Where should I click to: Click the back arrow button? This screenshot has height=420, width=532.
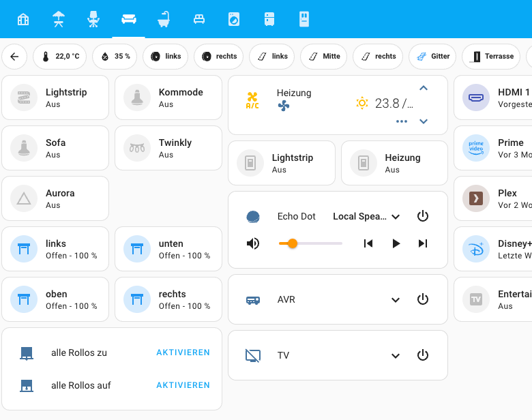[x=14, y=57]
